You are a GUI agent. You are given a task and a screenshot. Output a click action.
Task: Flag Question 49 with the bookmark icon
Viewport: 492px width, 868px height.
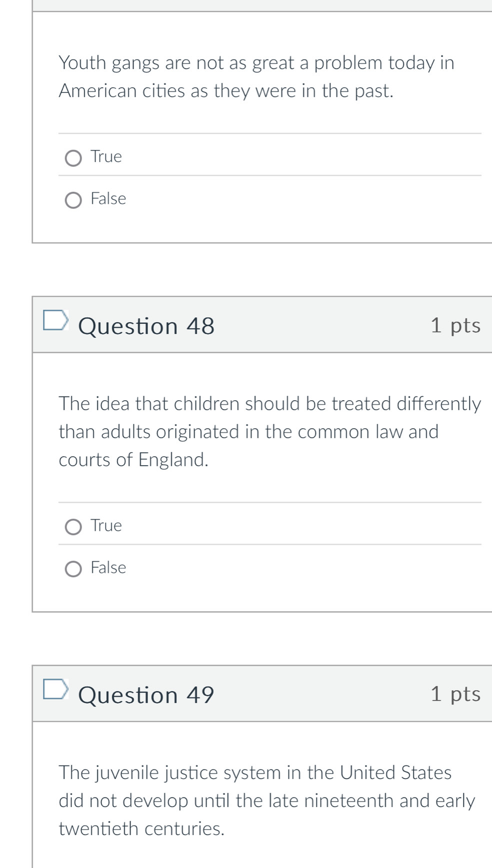pos(55,689)
